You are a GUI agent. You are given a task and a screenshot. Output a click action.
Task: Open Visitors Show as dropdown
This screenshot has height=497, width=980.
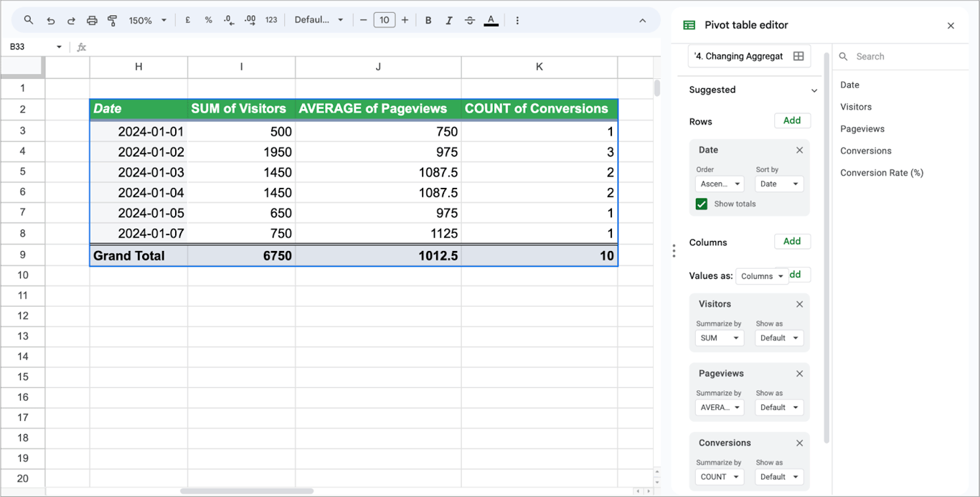tap(779, 338)
